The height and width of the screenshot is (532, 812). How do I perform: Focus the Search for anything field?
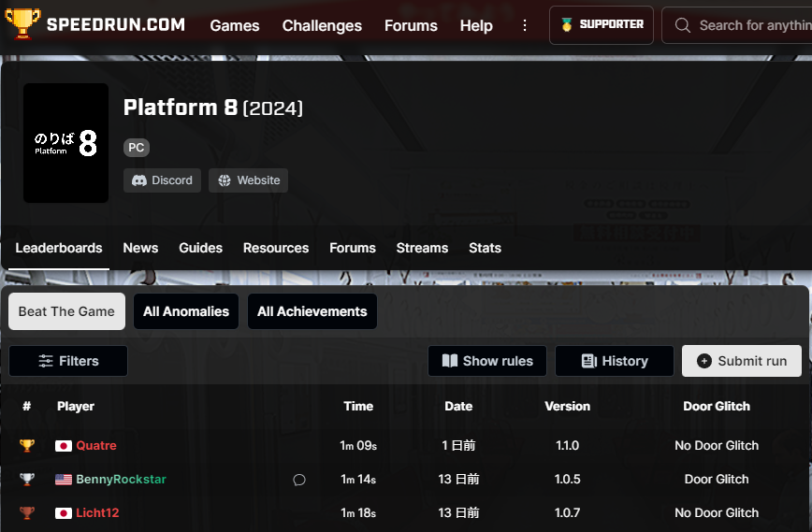tap(737, 25)
